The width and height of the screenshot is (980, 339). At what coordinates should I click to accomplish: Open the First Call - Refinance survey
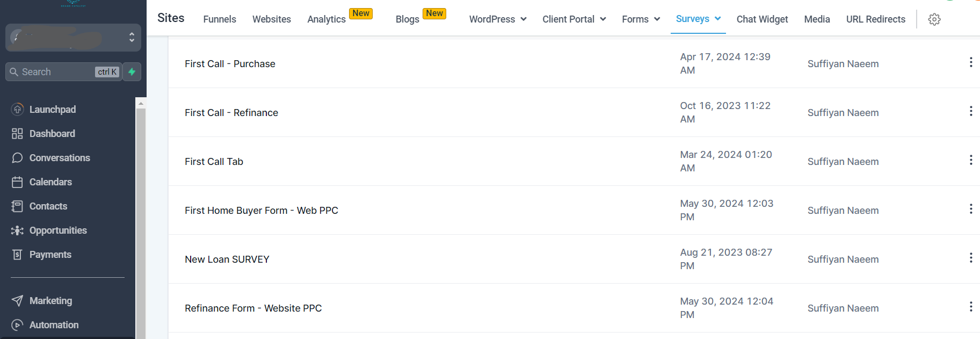click(x=231, y=113)
